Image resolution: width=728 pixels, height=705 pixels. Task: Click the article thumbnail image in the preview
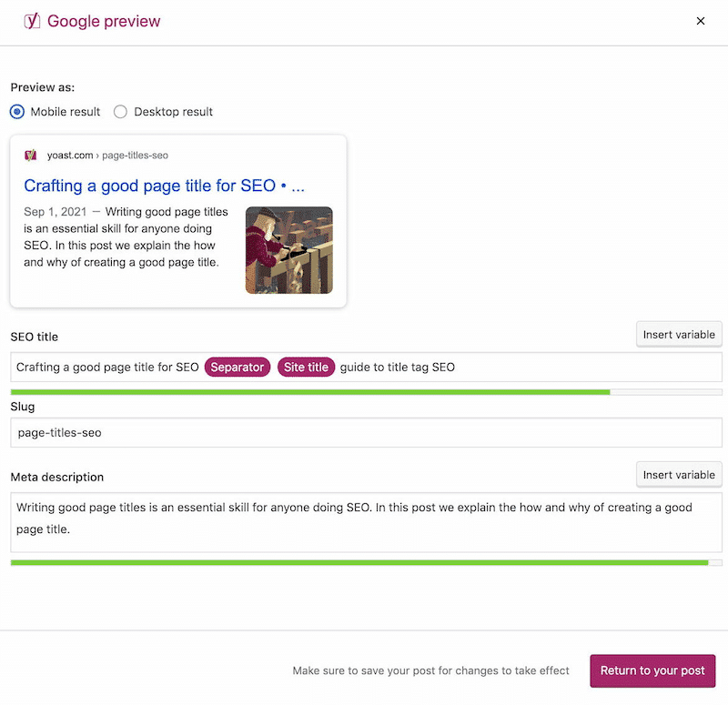288,249
